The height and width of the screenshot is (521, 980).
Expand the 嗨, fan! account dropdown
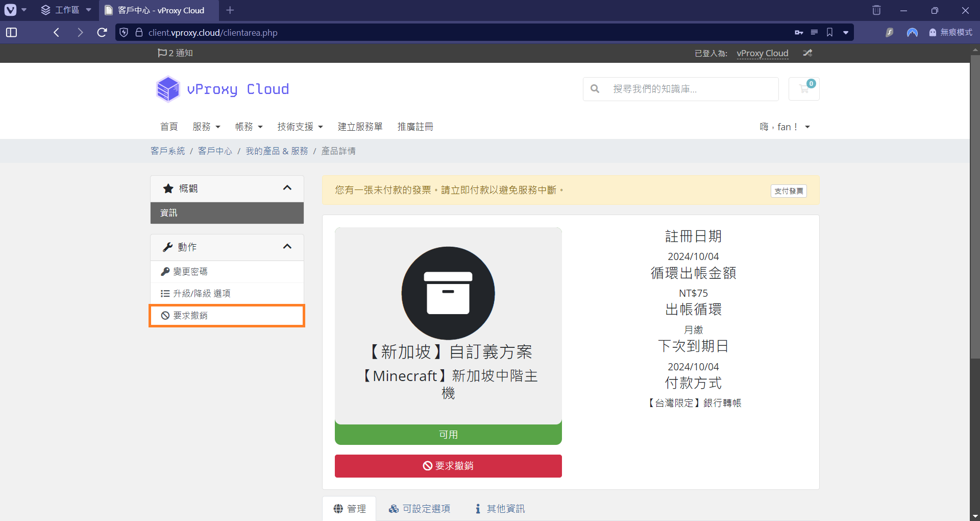point(785,127)
